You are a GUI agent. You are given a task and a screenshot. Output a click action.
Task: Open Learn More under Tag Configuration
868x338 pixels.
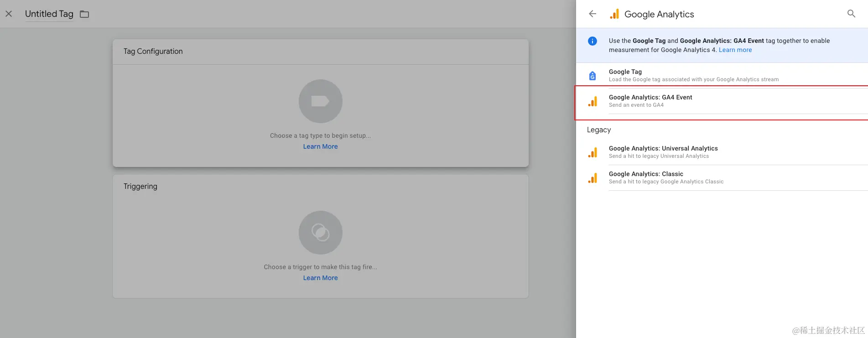(x=320, y=146)
